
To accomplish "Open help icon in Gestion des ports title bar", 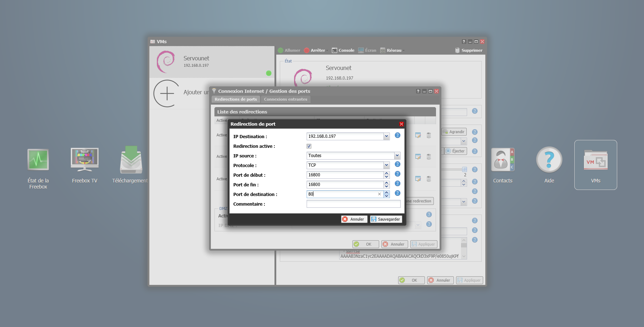I will [418, 91].
